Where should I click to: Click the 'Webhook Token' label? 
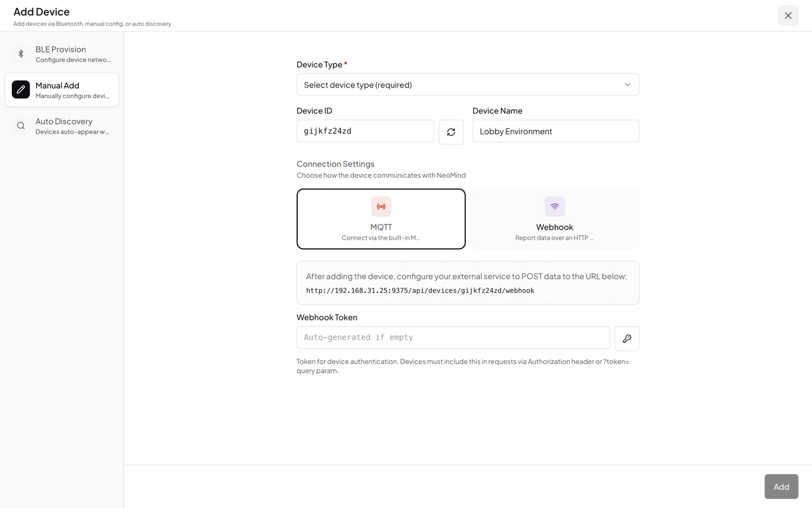(x=327, y=317)
